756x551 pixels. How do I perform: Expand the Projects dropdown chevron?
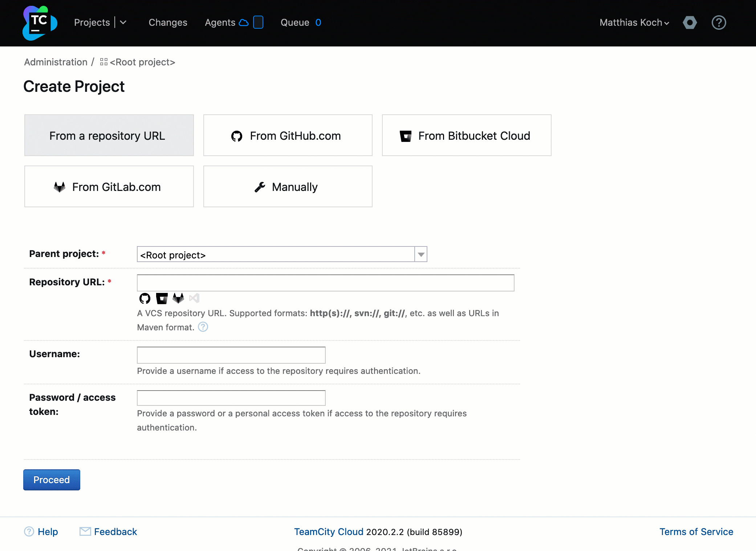point(123,23)
